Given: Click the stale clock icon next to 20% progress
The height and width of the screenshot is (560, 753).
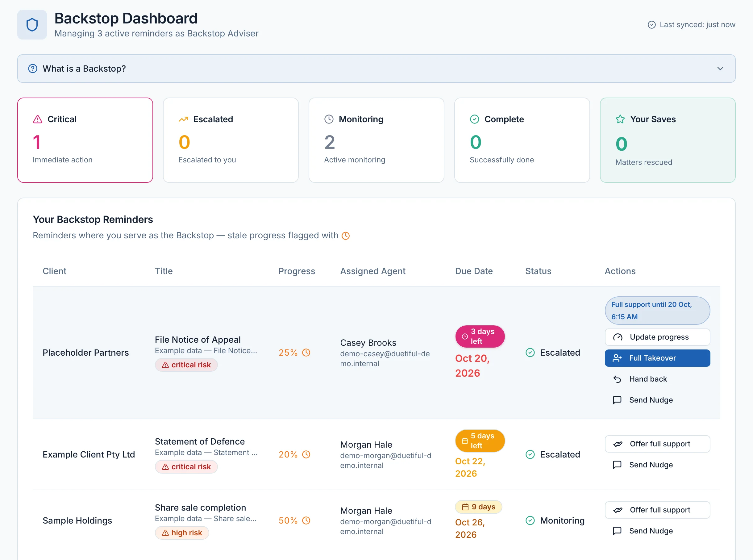Looking at the screenshot, I should 306,454.
